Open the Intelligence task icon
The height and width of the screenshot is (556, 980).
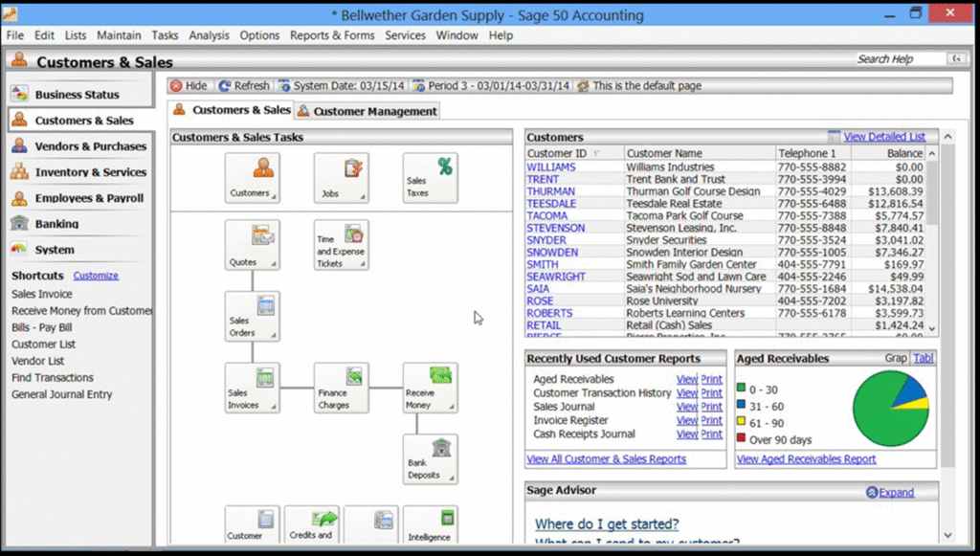coord(430,524)
